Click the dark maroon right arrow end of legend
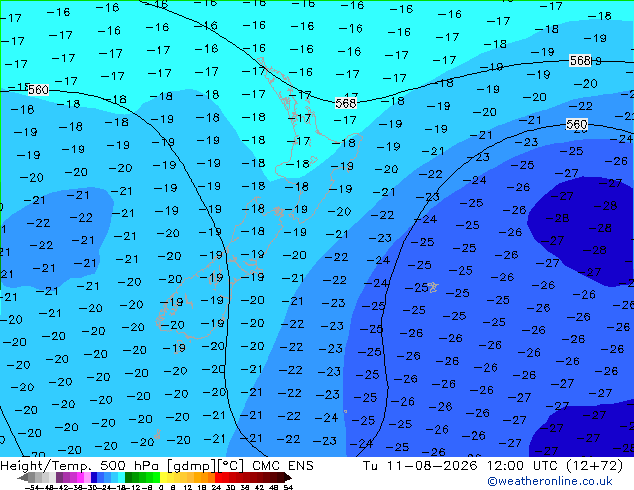Screen dimensions: 634x490 point(289,478)
